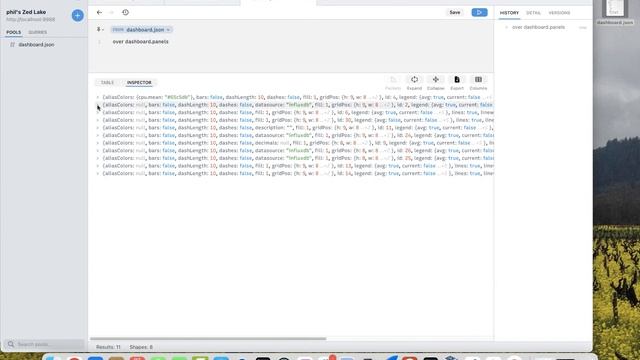Expand the row with id: 9
The image size is (640, 360).
98,143
